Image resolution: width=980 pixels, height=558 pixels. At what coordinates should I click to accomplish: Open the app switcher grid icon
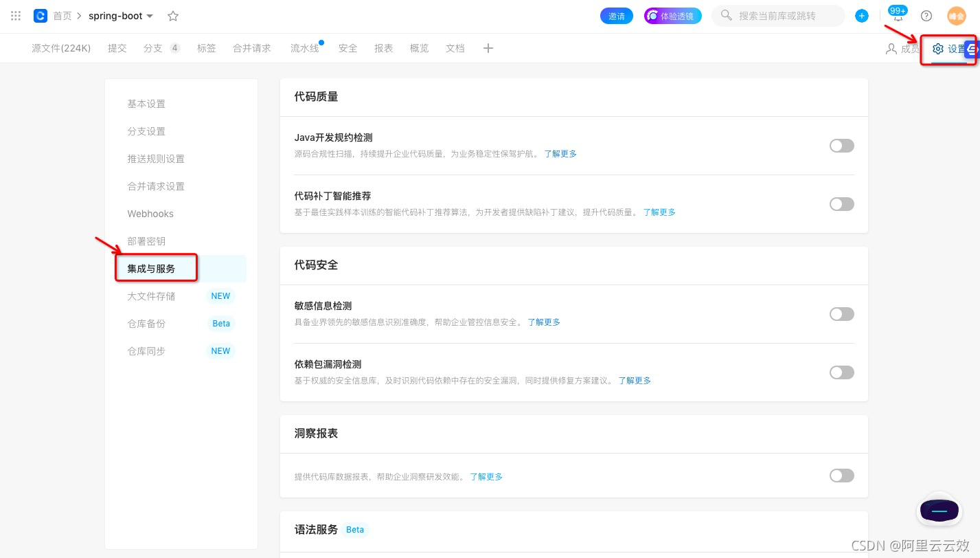15,15
